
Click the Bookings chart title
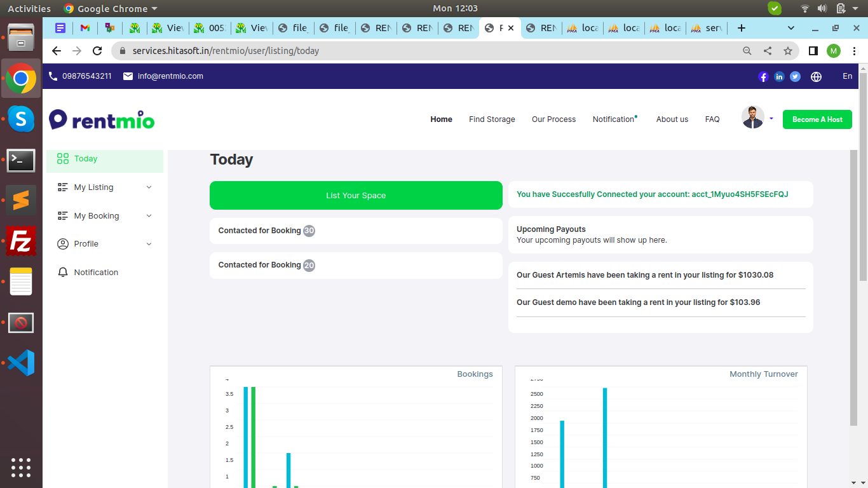(475, 374)
